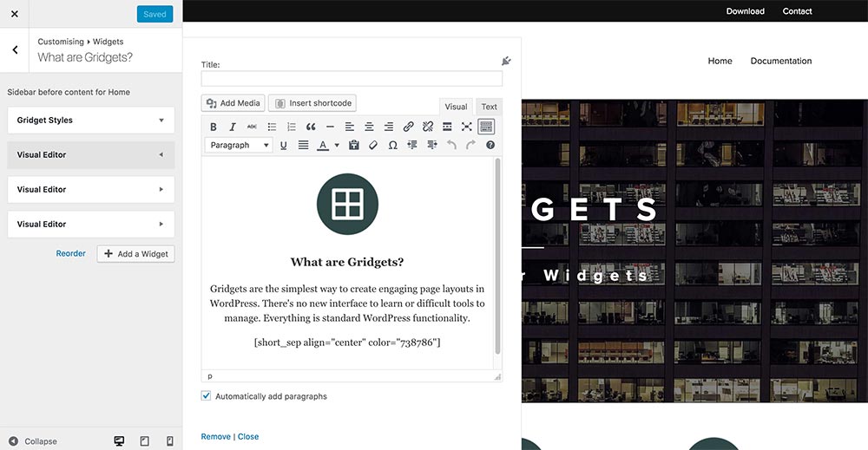Align text right
868x450 pixels.
[389, 127]
